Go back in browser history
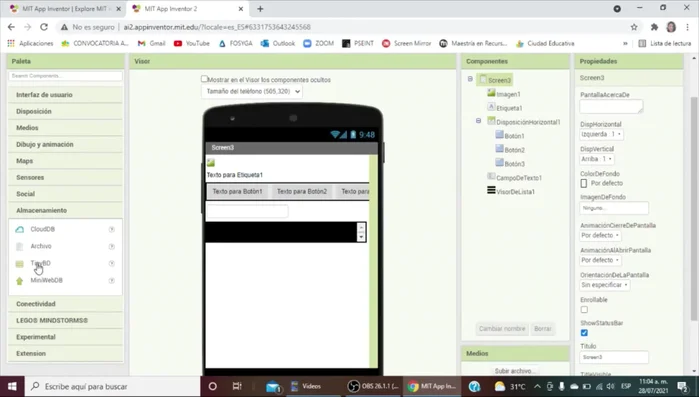The width and height of the screenshot is (699, 397). pos(12,27)
